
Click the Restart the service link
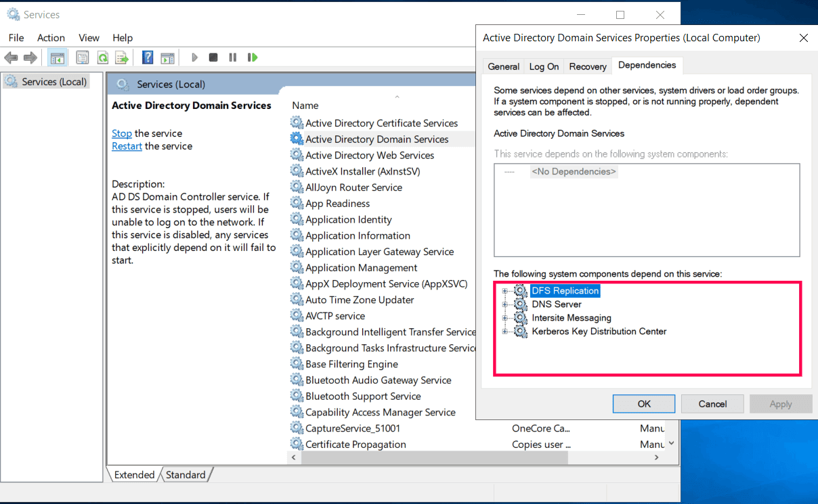[x=127, y=145]
